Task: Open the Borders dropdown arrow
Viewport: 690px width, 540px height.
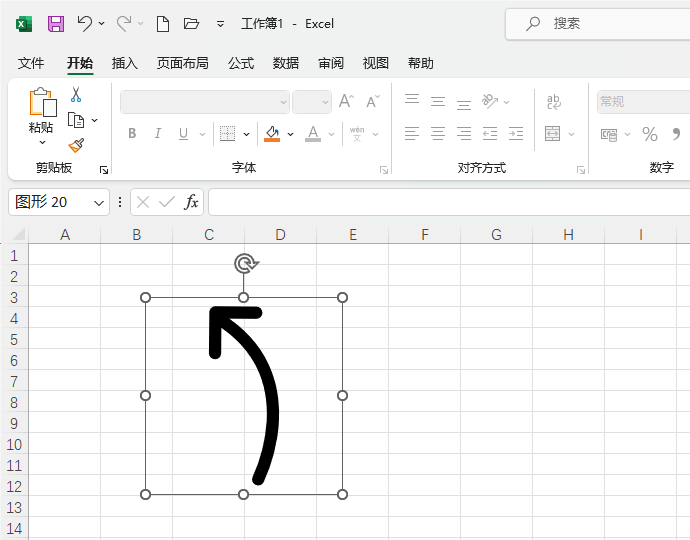Action: 246,134
